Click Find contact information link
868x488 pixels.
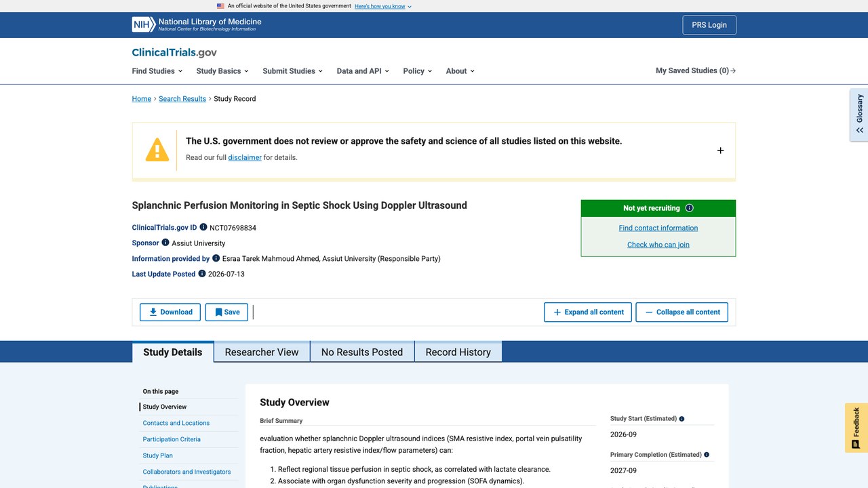click(x=658, y=228)
